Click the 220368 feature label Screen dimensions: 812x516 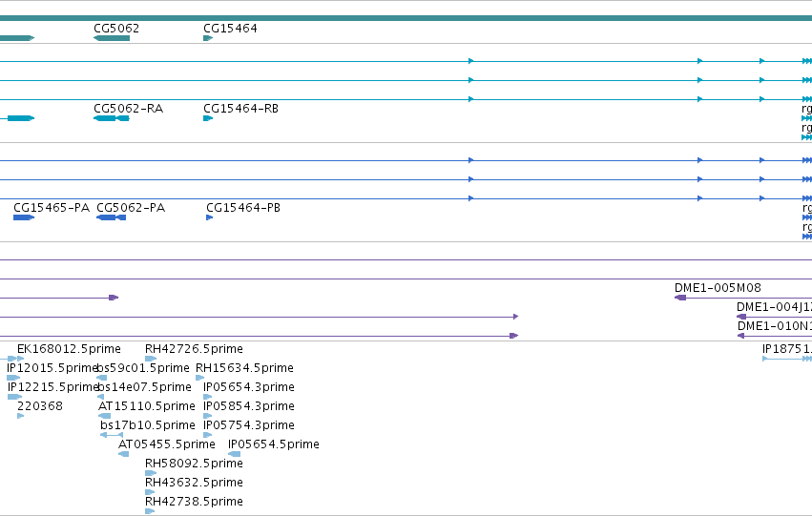(40, 406)
